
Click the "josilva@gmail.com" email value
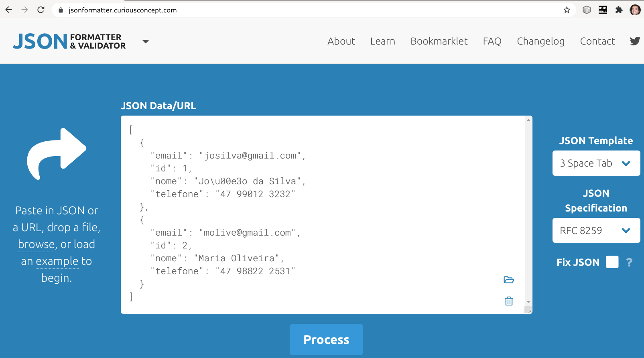coord(250,156)
